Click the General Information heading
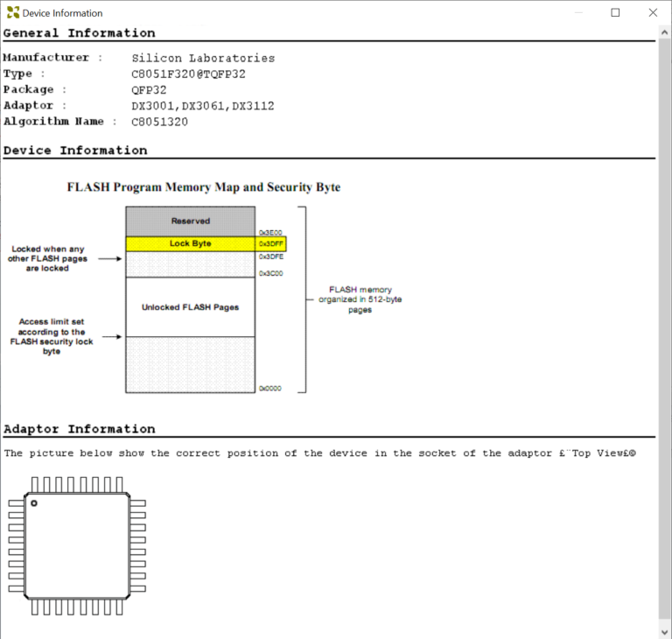Viewport: 672px width, 639px height. (79, 33)
